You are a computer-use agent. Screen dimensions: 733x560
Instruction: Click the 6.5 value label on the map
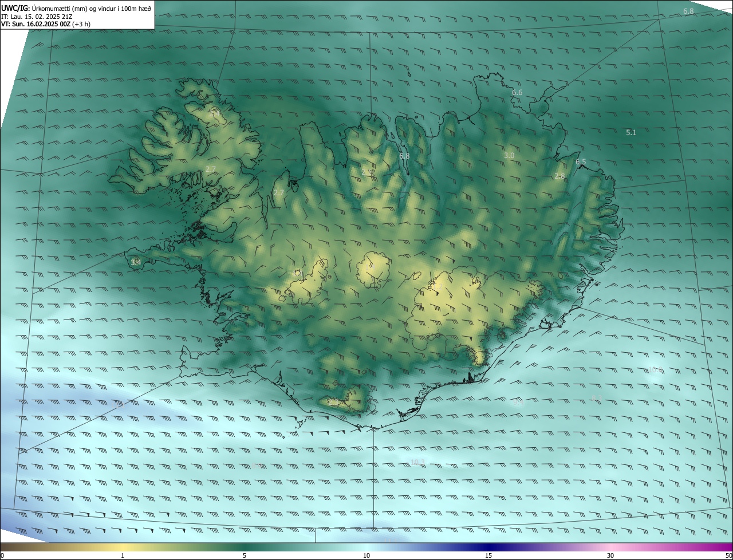tap(581, 162)
